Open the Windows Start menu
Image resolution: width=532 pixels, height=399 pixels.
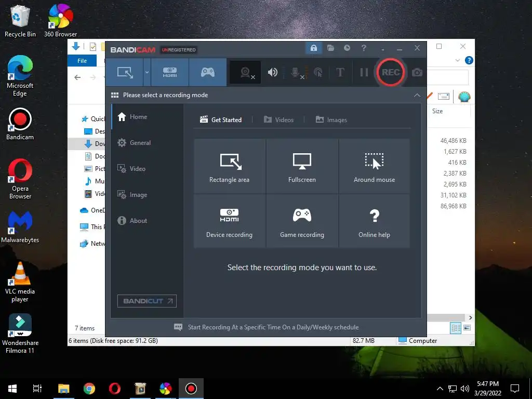[x=12, y=389]
